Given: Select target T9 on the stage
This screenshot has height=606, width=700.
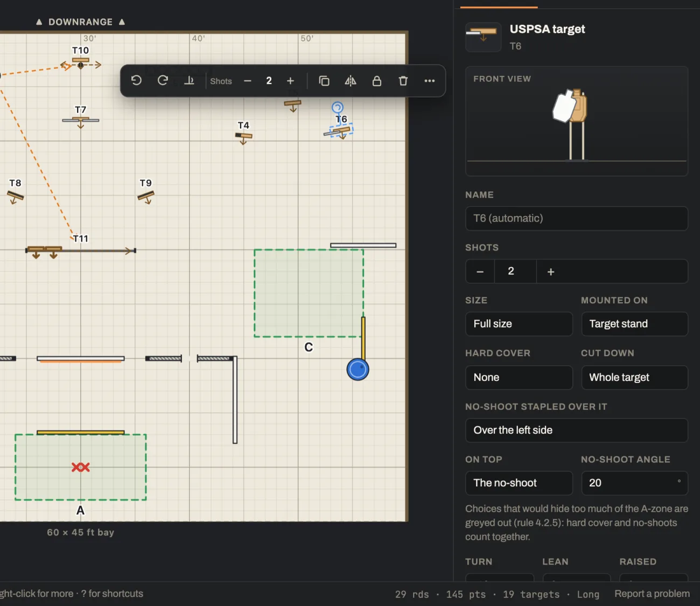Looking at the screenshot, I should pos(146,197).
